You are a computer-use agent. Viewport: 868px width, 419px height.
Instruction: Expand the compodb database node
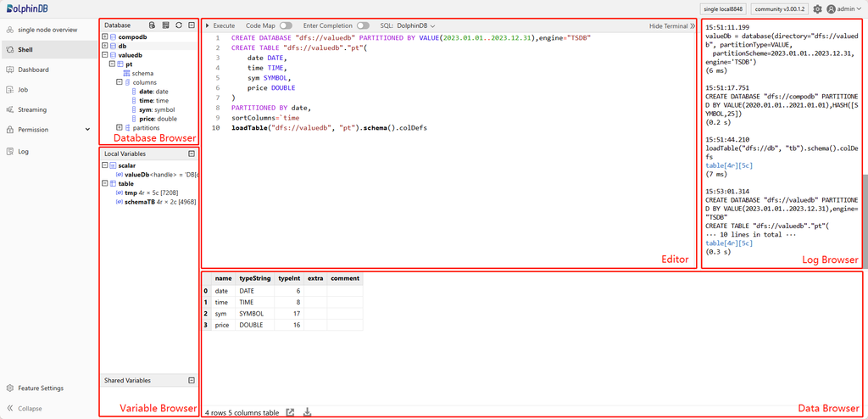[104, 37]
